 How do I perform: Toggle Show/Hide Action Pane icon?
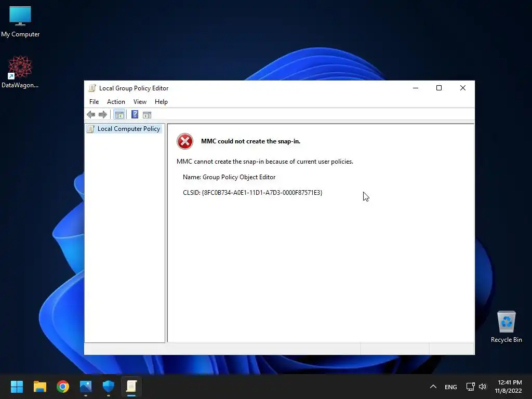click(x=147, y=115)
